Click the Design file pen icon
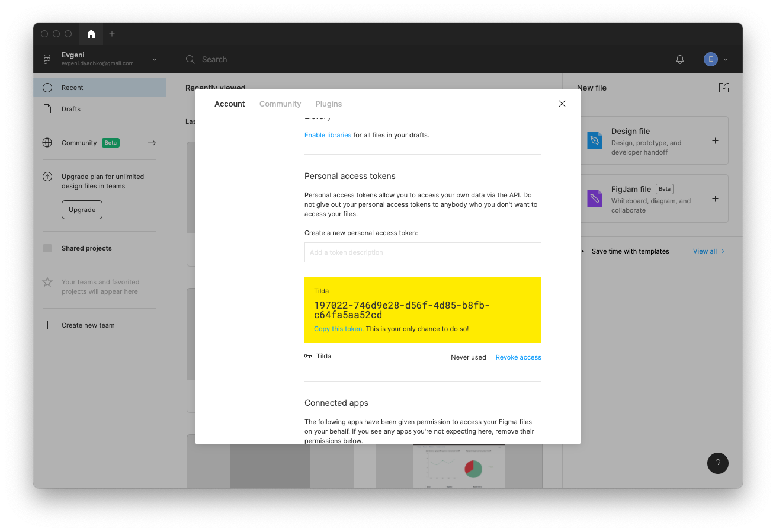 click(x=595, y=140)
